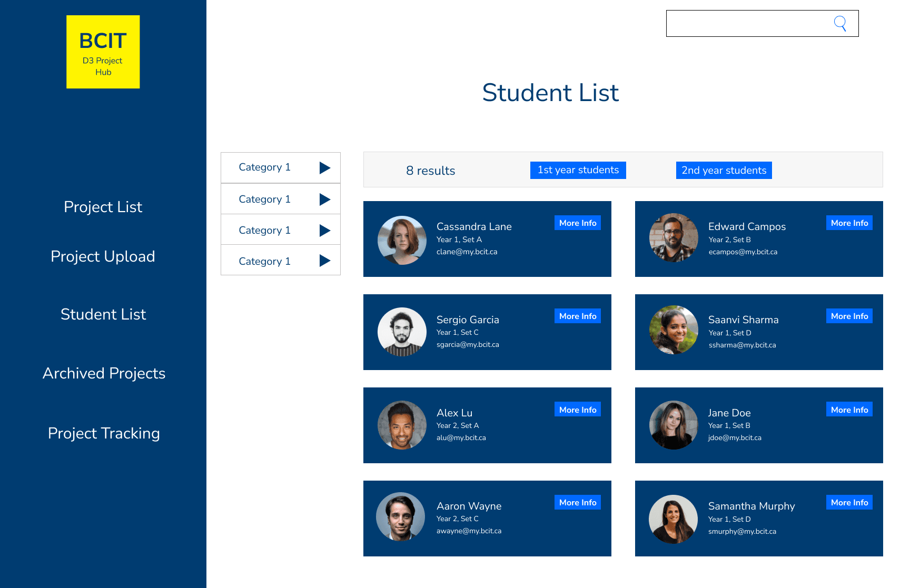Toggle the 1st year students filter
The image size is (910, 588).
[x=578, y=170]
